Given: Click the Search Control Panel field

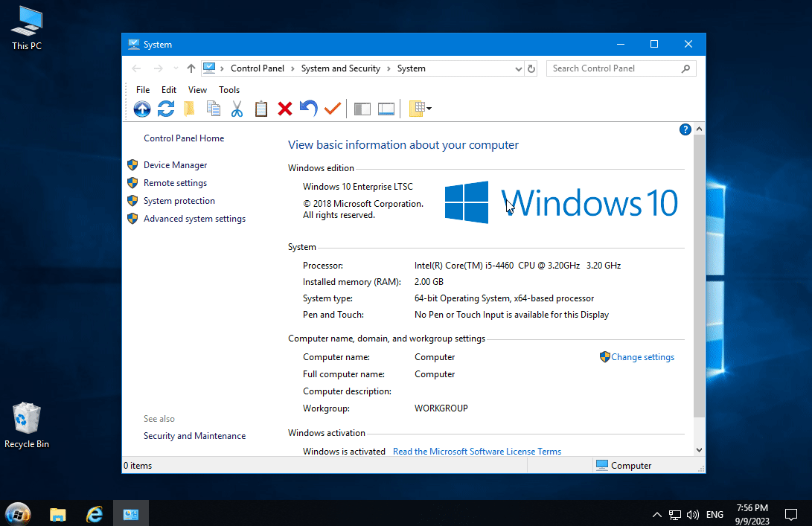Looking at the screenshot, I should 621,68.
